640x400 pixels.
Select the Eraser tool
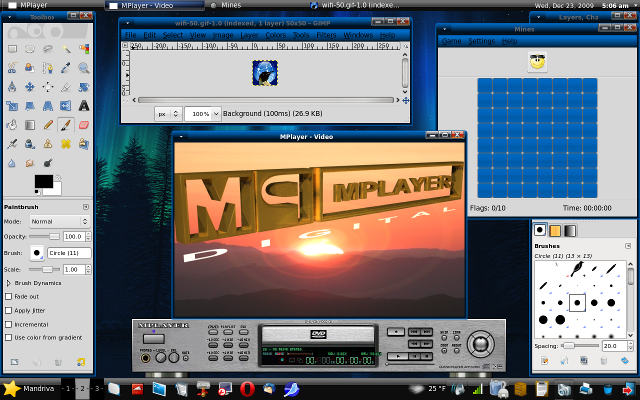[84, 125]
